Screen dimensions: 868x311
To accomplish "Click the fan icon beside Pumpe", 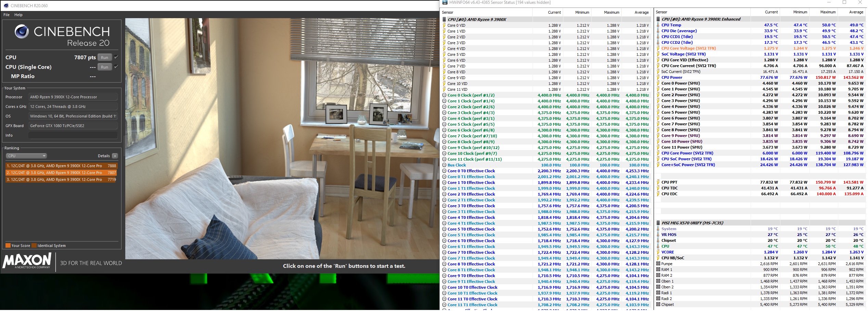I will pyautogui.click(x=658, y=264).
